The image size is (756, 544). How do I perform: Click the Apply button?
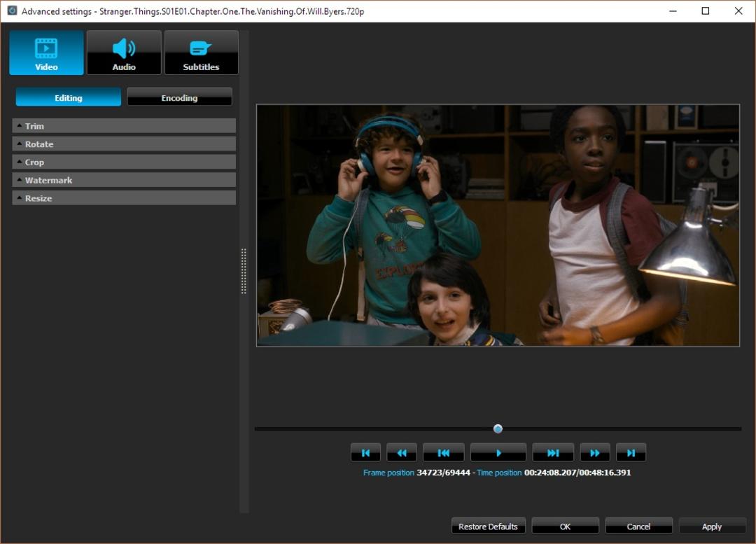[x=712, y=526]
